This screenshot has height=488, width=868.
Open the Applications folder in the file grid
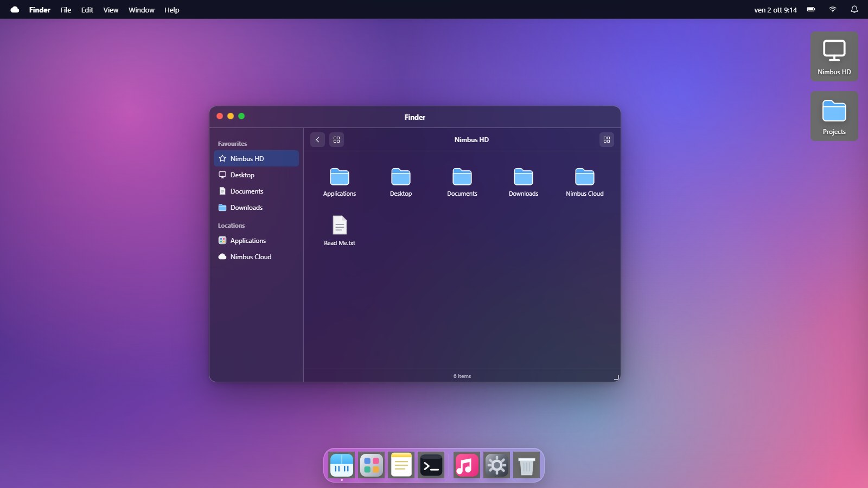(x=340, y=182)
